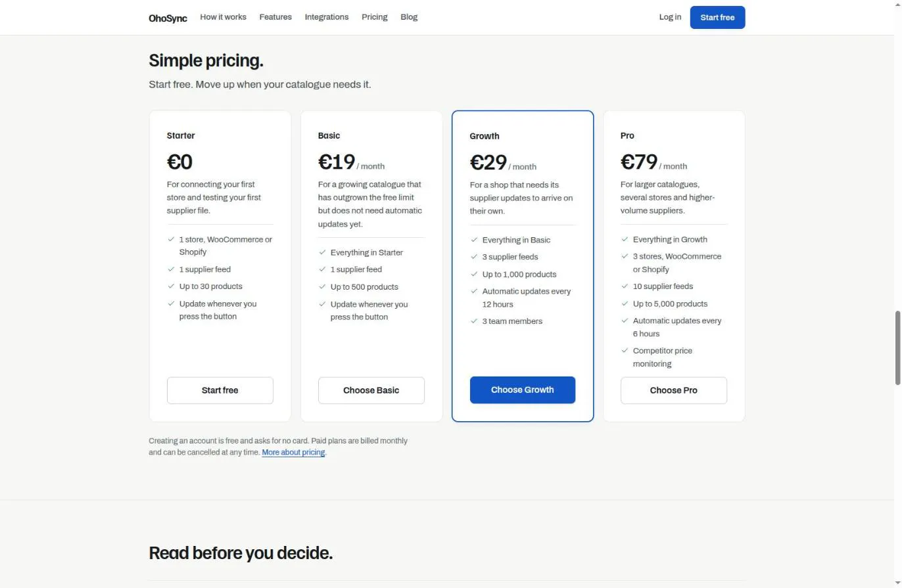Select Pricing in the top navigation
Viewport: 902px width, 588px height.
click(x=375, y=17)
